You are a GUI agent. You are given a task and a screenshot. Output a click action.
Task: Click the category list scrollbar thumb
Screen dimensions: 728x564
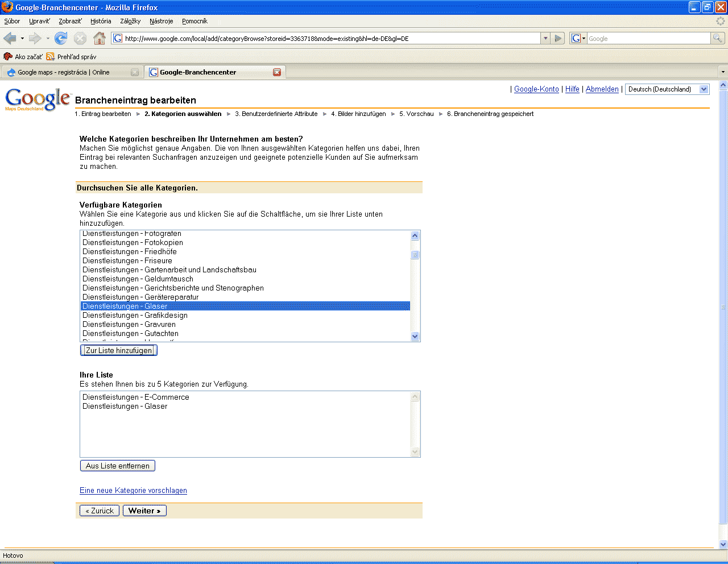(415, 255)
